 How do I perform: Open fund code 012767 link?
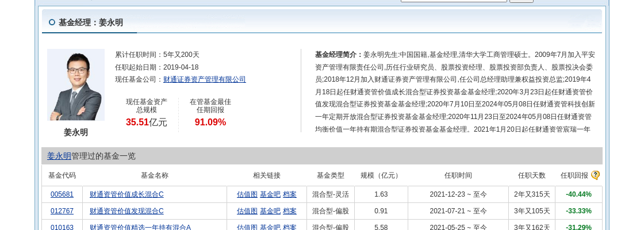(x=62, y=211)
